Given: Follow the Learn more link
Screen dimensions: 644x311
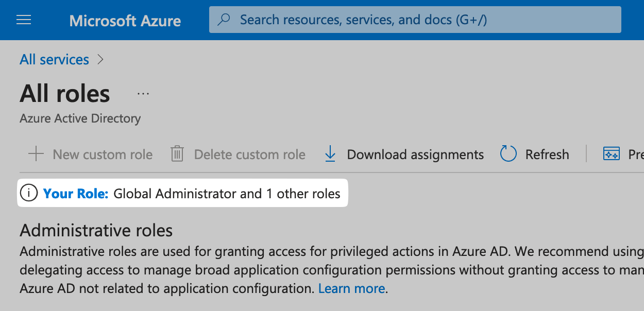Looking at the screenshot, I should pos(351,288).
